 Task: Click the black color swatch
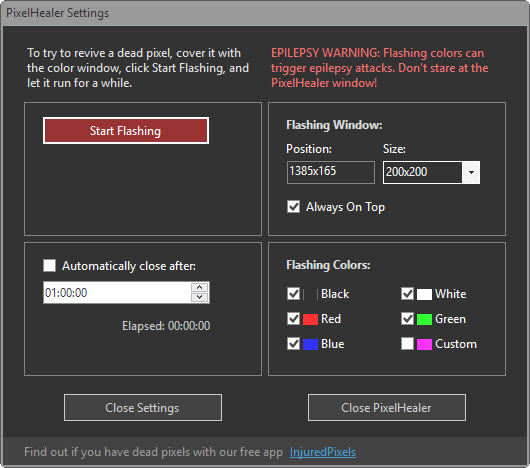tap(310, 294)
